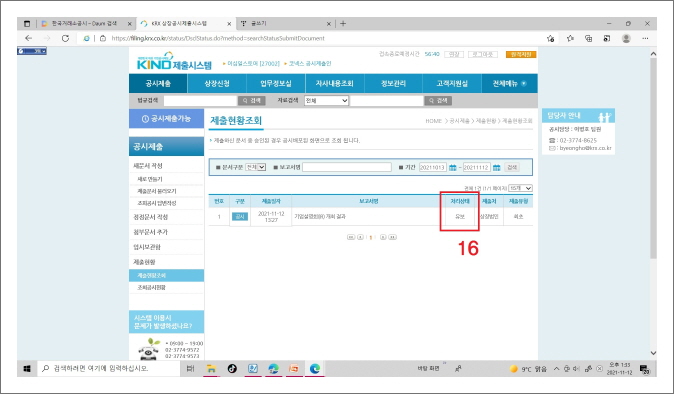Open the browser profile avatar
Screen dimensions: 674x394
pyautogui.click(x=626, y=38)
